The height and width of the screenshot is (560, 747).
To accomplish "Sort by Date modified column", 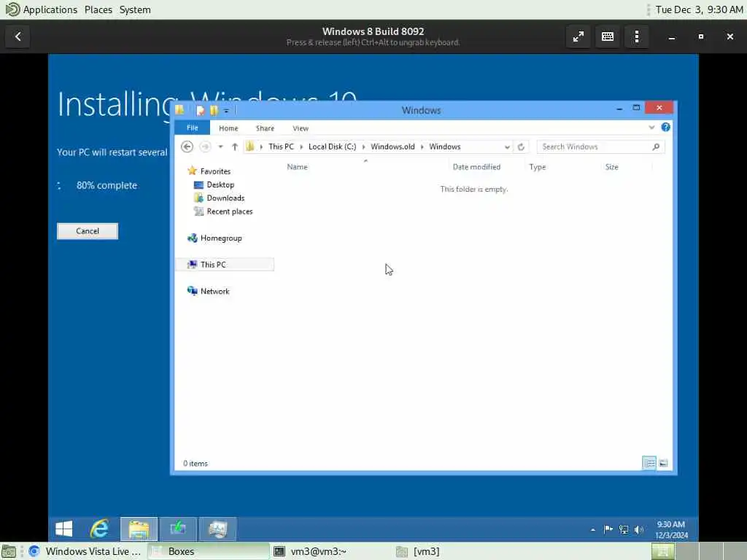I will point(476,167).
